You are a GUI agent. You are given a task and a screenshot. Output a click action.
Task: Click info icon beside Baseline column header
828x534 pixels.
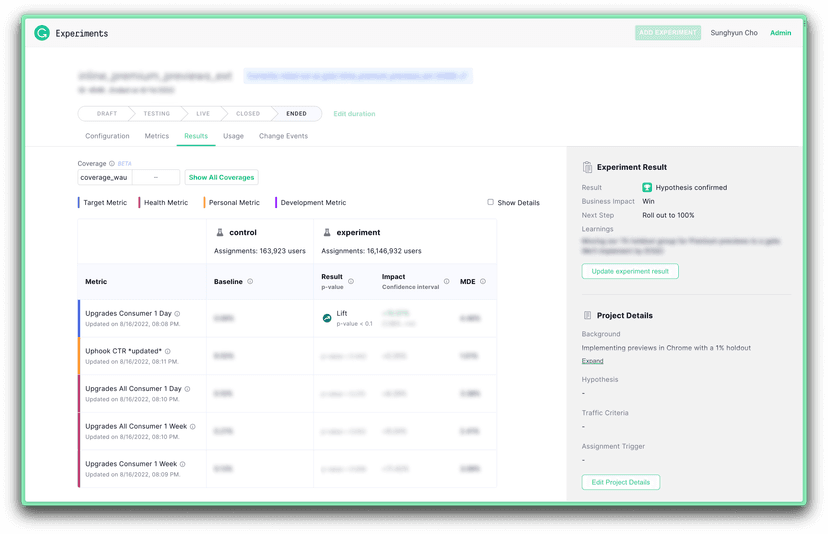click(250, 282)
